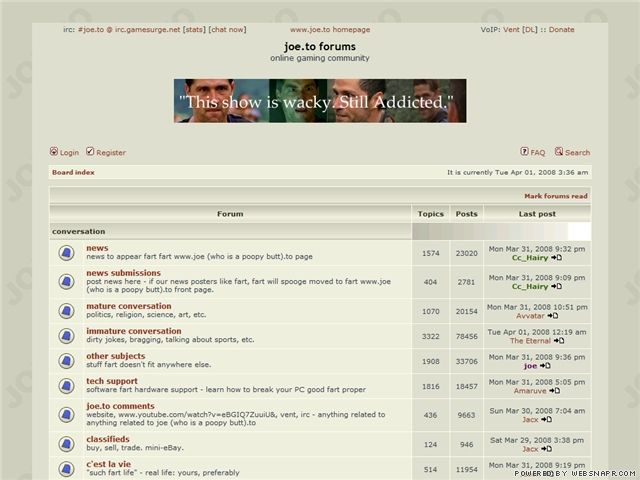Open the conversation category header
Screen dimensions: 640x480
79,231
